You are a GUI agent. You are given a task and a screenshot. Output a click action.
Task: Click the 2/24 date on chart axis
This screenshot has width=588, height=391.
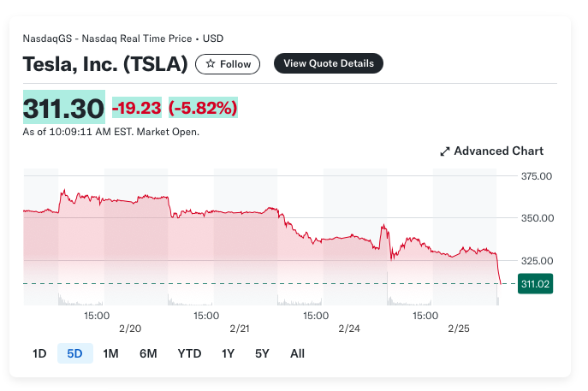pos(349,329)
